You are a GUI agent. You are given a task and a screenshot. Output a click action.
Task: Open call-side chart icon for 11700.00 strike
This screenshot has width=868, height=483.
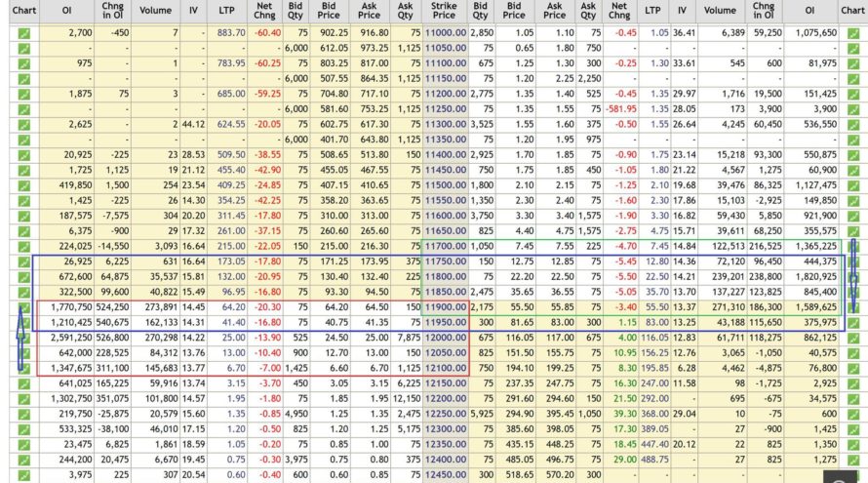23,247
